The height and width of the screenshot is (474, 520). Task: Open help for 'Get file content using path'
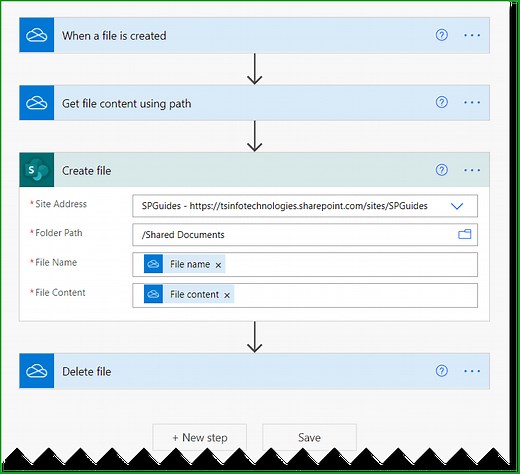point(442,102)
